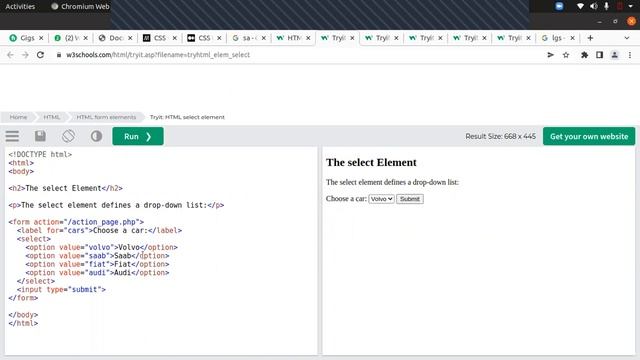This screenshot has width=640, height=360.
Task: Toggle the browser side panel icon
Action: (599, 55)
